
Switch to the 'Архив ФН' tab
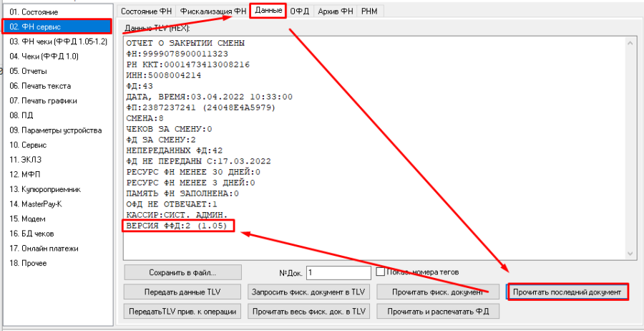point(335,11)
